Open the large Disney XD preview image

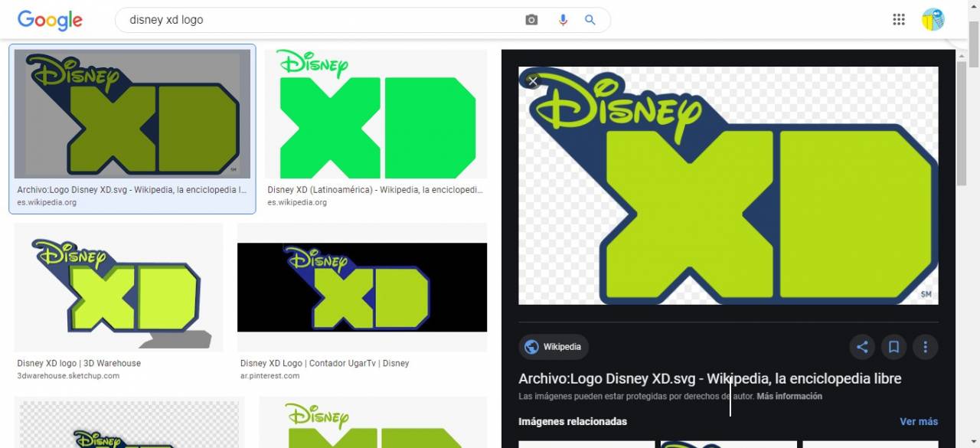click(x=728, y=185)
